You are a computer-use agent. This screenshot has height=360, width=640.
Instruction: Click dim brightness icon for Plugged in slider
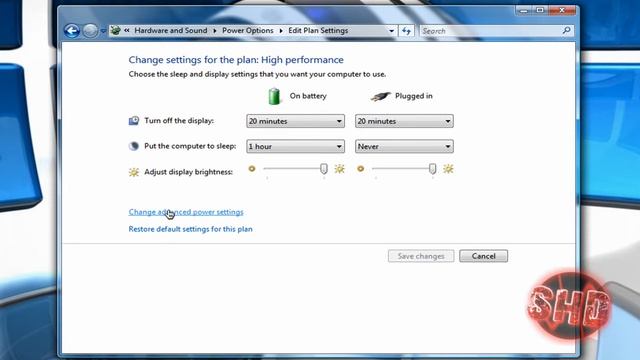360,169
